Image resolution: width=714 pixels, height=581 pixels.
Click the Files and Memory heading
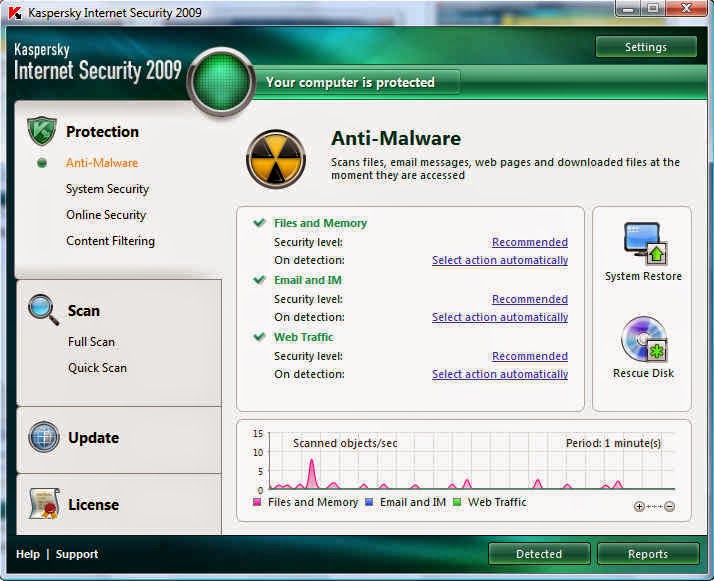[321, 223]
